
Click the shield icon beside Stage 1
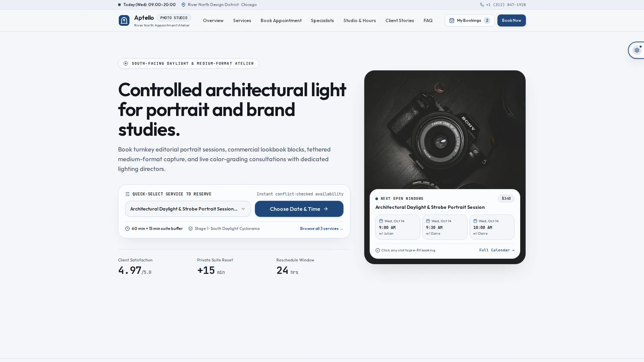pyautogui.click(x=191, y=229)
